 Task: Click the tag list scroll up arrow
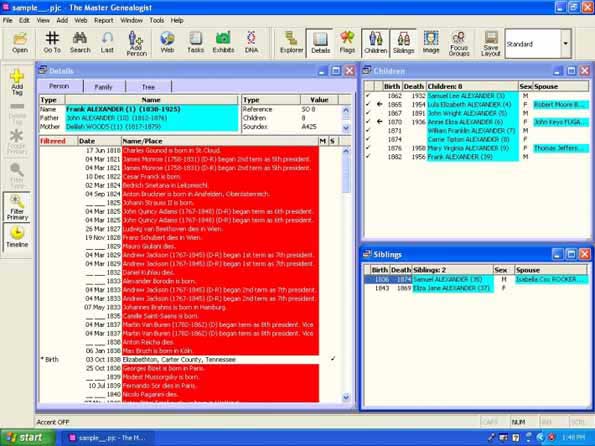pyautogui.click(x=346, y=151)
